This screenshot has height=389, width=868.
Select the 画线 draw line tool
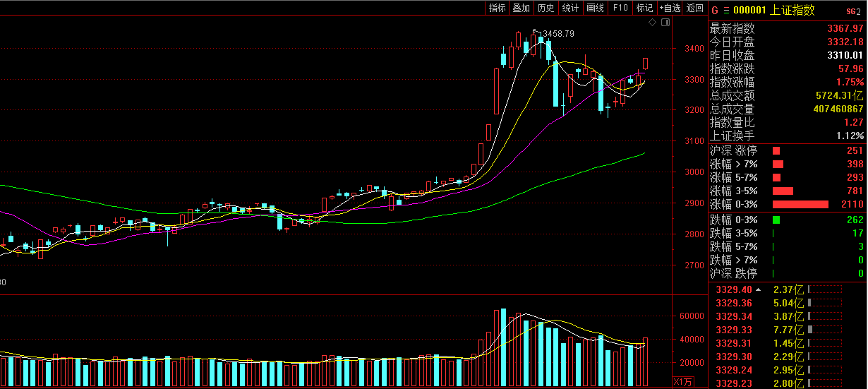click(595, 8)
